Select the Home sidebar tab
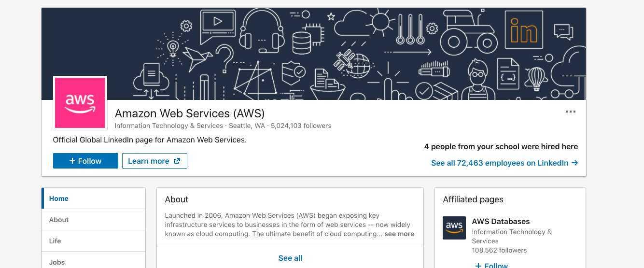The image size is (644, 268). 94,198
